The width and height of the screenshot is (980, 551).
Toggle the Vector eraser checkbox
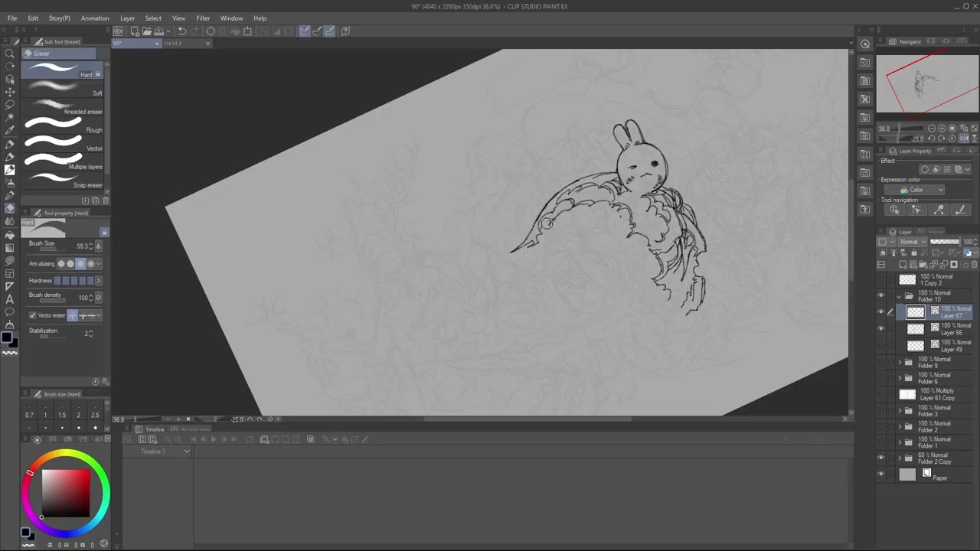pyautogui.click(x=33, y=315)
